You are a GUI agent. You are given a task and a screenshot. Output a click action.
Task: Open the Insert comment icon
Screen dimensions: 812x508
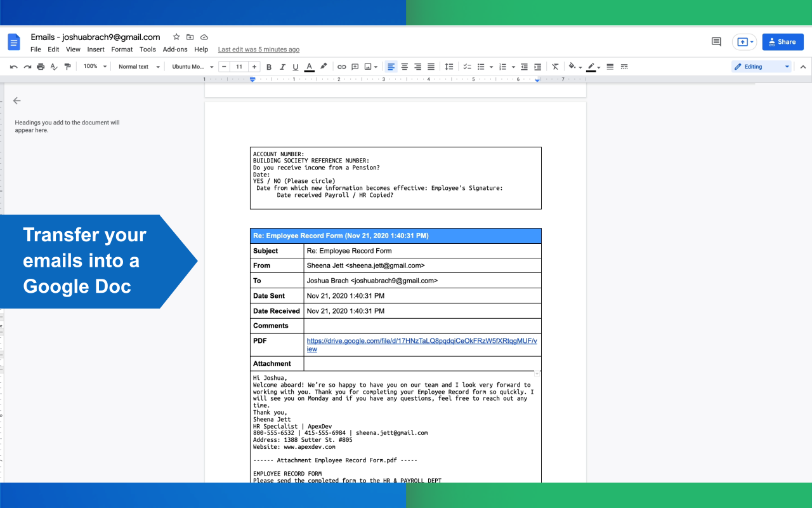click(355, 66)
